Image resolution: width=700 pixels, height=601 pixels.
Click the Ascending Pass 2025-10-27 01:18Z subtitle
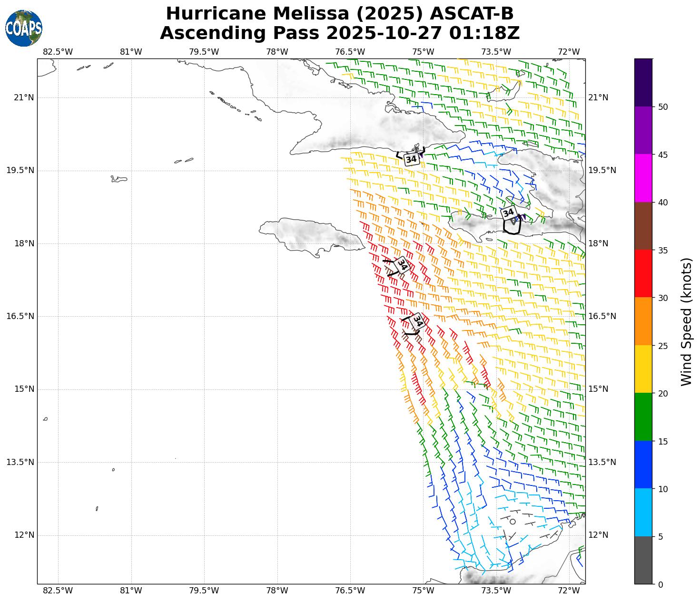click(x=340, y=33)
